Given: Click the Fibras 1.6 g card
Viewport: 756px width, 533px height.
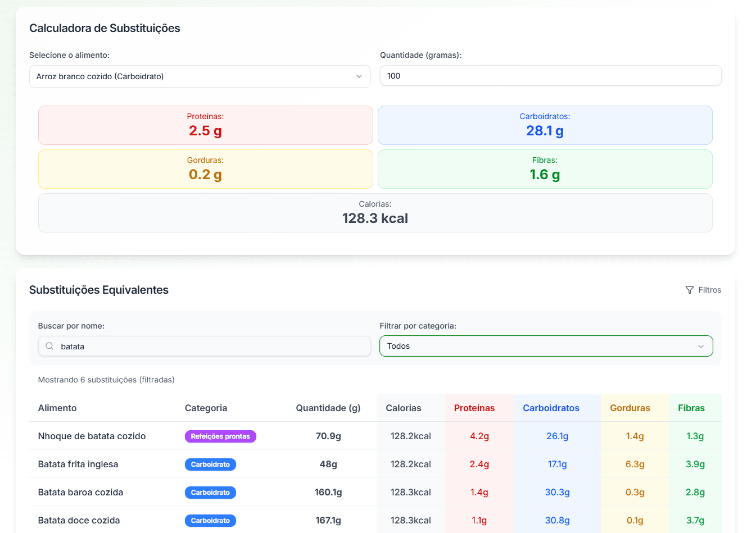Looking at the screenshot, I should coord(545,169).
